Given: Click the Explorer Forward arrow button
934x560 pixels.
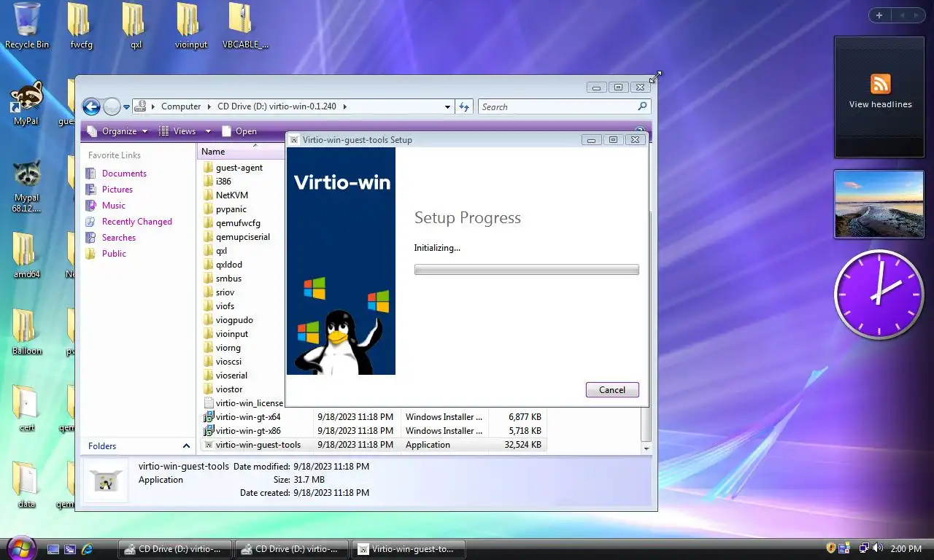Looking at the screenshot, I should 112,107.
